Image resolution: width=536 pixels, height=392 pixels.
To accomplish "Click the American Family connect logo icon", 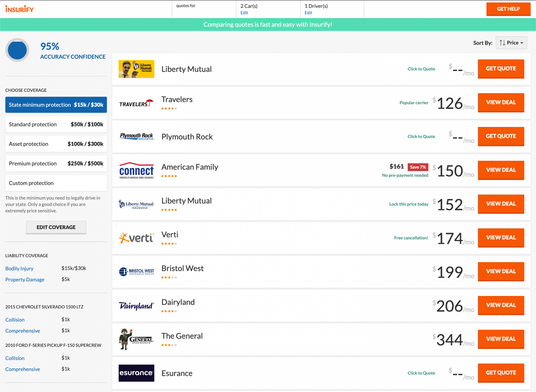I will click(136, 170).
